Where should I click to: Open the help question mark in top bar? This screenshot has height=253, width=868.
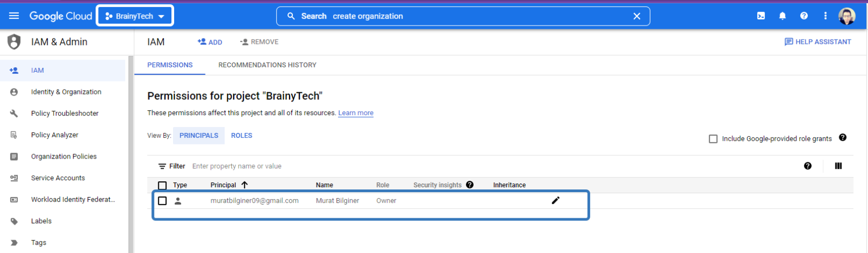pos(804,16)
